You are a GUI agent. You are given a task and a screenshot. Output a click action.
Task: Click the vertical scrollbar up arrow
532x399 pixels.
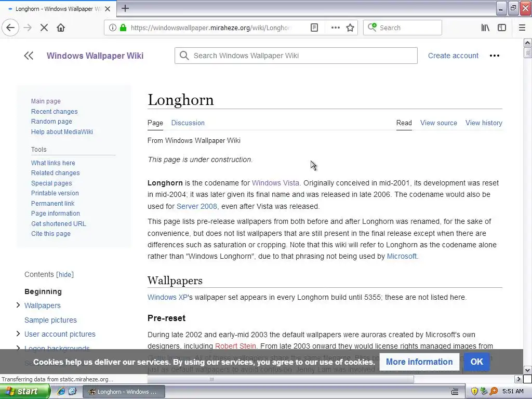pyautogui.click(x=527, y=43)
